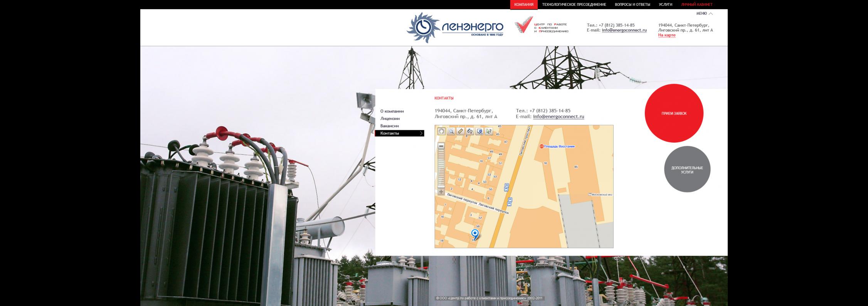Open the Вопросы и ответы menu
The width and height of the screenshot is (868, 306).
coord(632,5)
